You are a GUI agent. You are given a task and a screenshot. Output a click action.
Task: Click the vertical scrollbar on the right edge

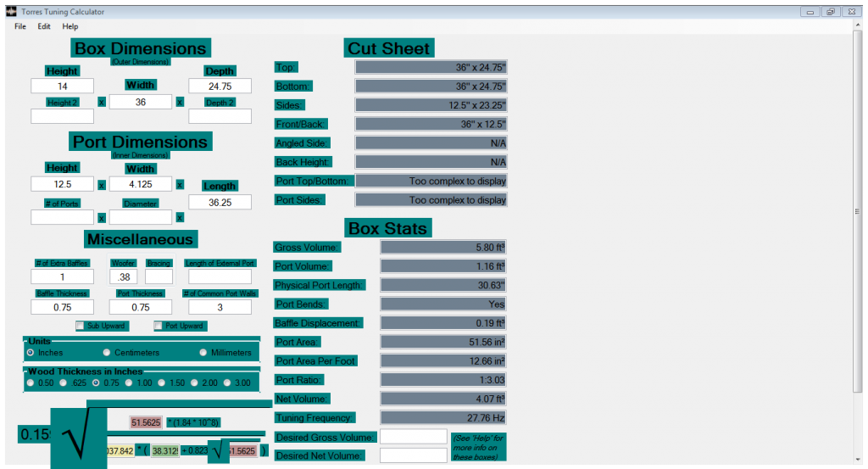858,210
